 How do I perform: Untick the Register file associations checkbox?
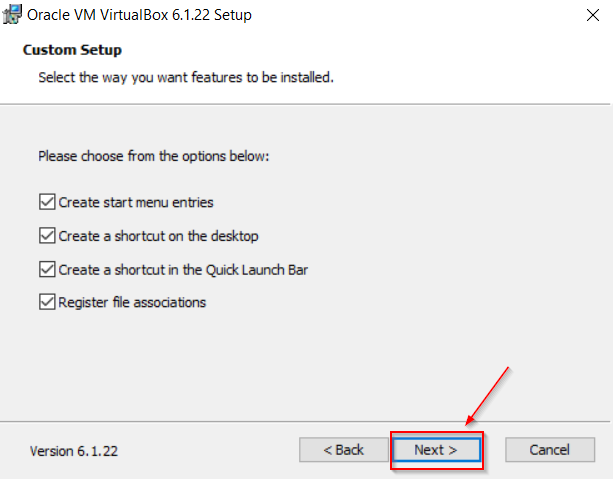(x=46, y=302)
